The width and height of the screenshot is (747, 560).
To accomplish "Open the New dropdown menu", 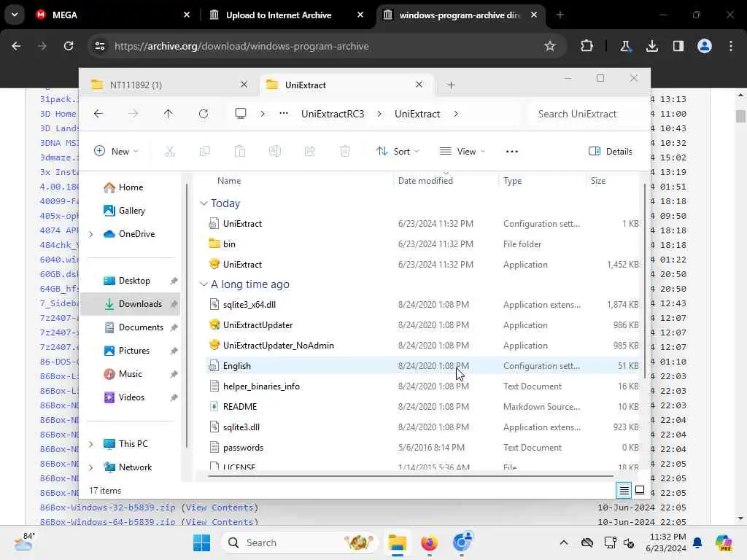I will pos(116,152).
